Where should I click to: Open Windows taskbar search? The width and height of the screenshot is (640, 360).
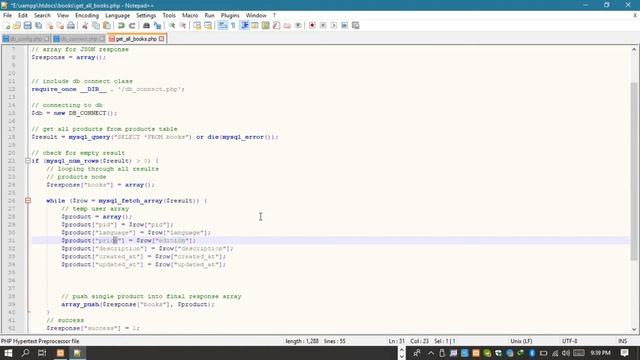[x=25, y=353]
